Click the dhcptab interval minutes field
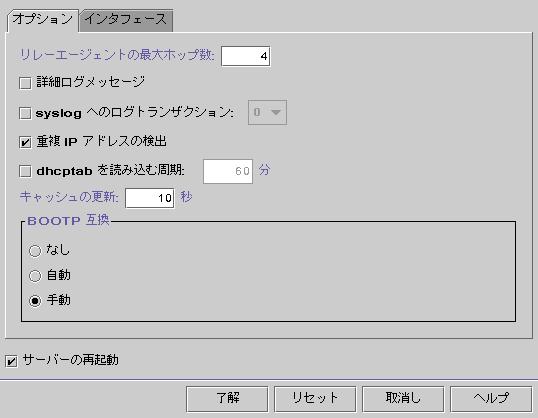Screen dimensions: 538x418 (228, 171)
